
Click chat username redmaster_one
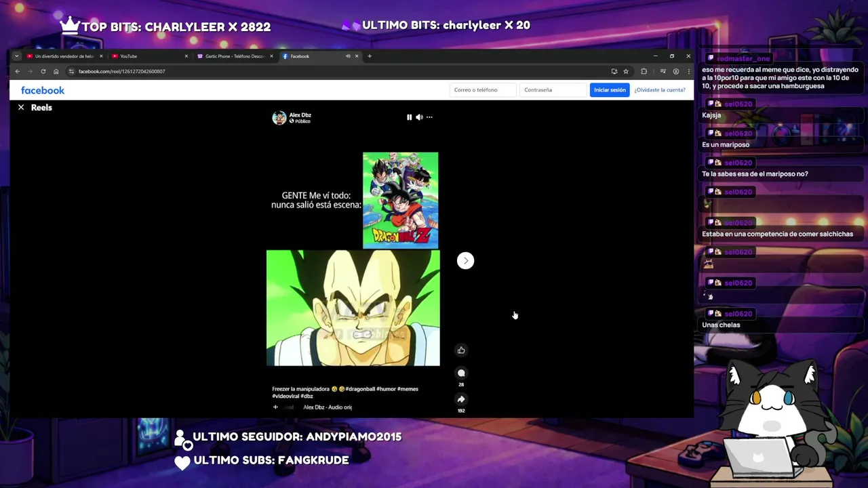tap(743, 58)
